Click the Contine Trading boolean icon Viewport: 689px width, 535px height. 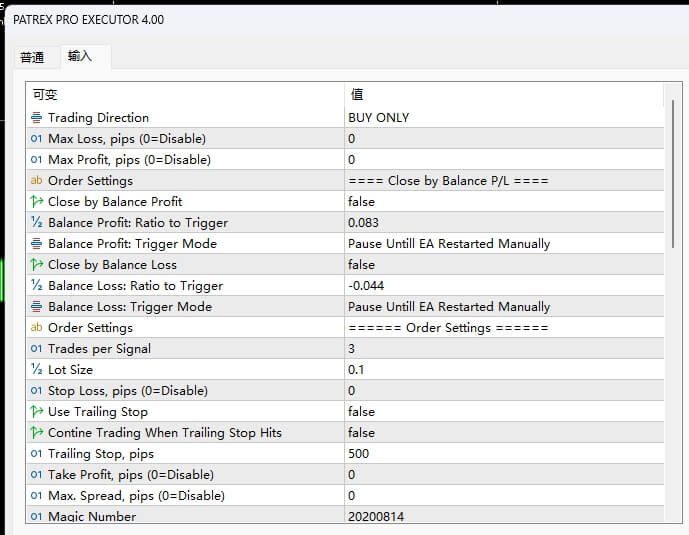tap(36, 433)
